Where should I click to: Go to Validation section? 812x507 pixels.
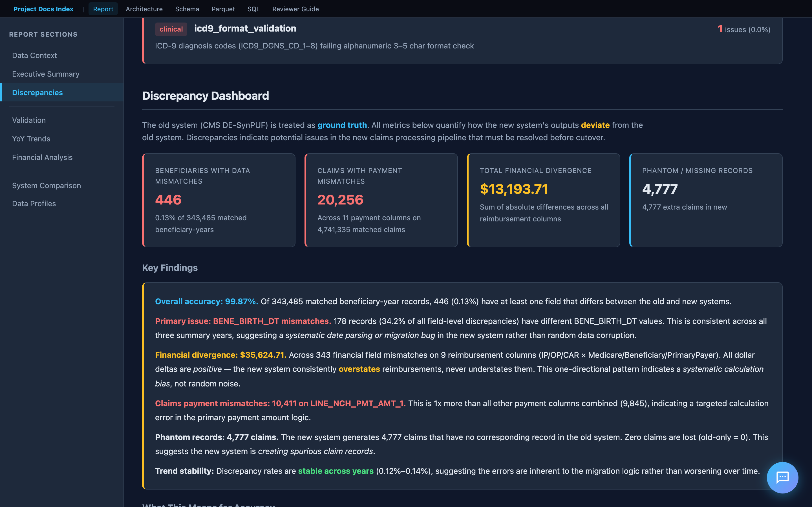pos(29,120)
